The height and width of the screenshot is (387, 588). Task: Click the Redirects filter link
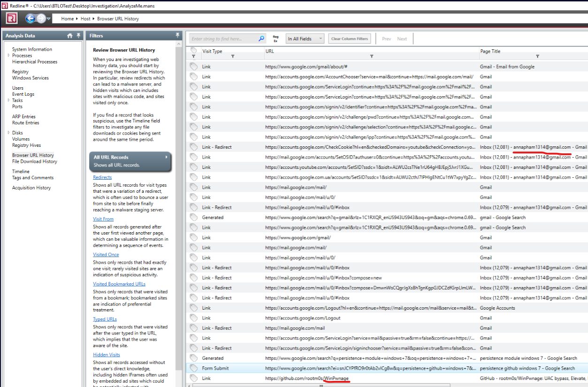pos(102,177)
